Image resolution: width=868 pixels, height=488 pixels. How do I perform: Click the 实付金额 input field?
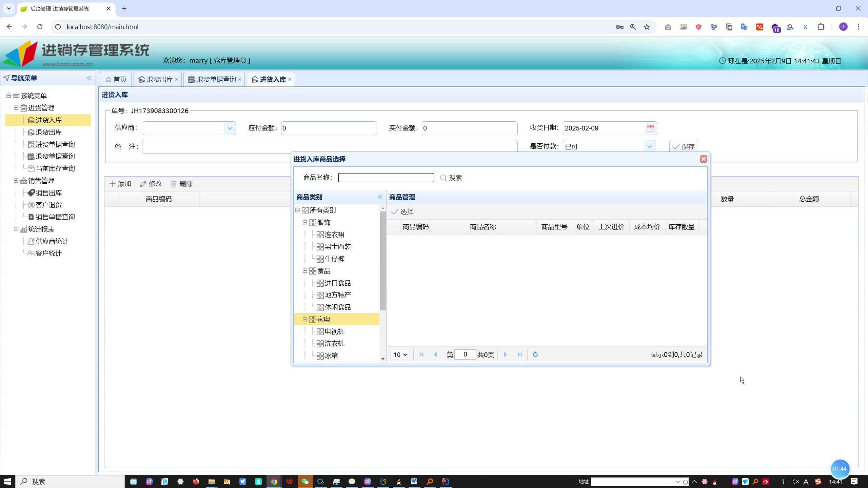470,128
